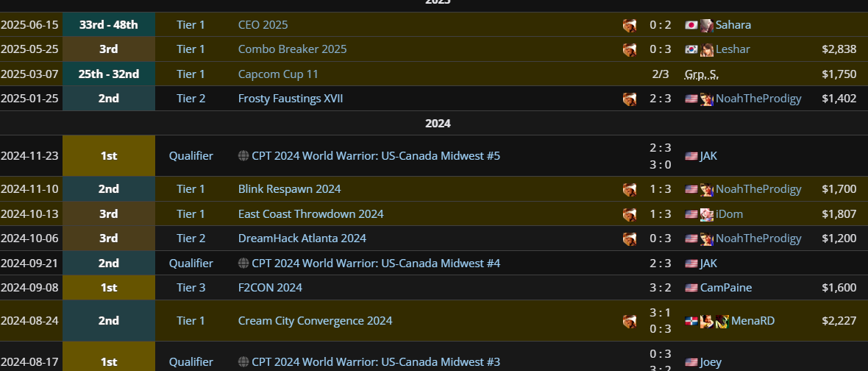
Task: Click the player character icon in the CEO 2025 row
Action: (x=630, y=25)
